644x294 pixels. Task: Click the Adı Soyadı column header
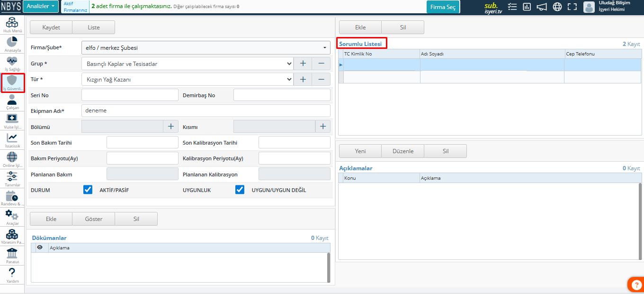(x=492, y=54)
